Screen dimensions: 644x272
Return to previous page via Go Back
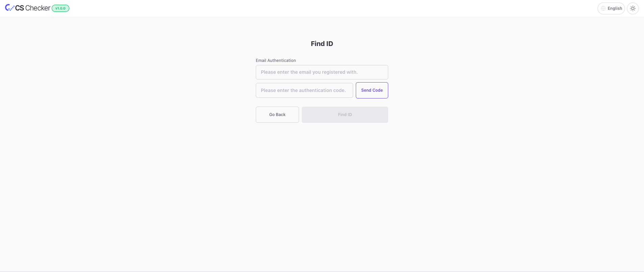pos(277,115)
